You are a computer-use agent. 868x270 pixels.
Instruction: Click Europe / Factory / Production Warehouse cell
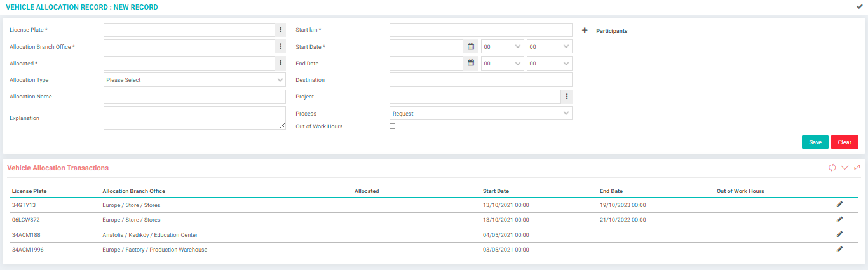[155, 250]
